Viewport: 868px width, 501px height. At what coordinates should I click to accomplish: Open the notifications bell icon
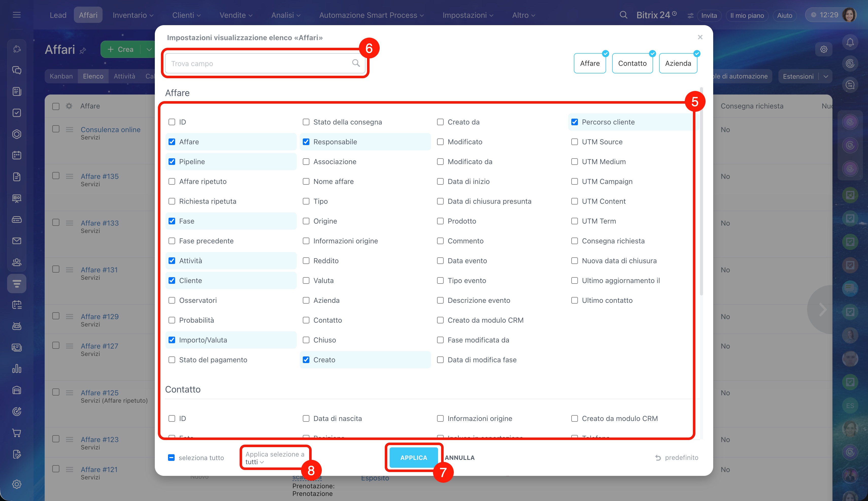[x=850, y=42]
